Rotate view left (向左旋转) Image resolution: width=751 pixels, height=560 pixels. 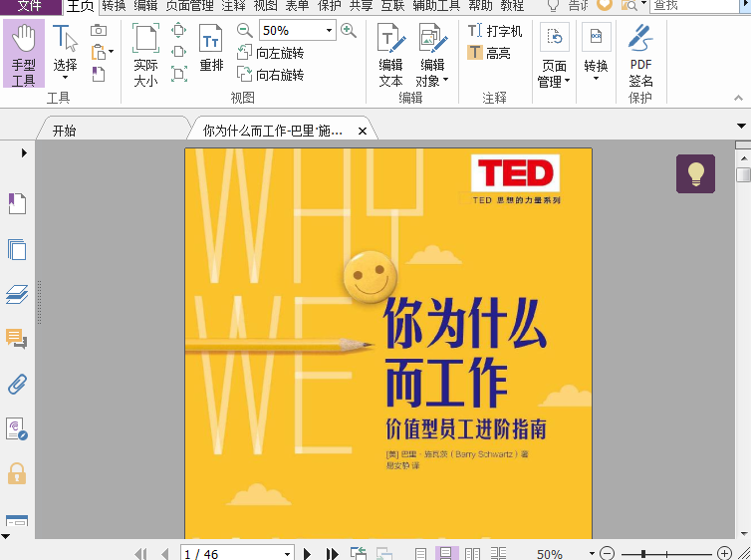[x=271, y=53]
